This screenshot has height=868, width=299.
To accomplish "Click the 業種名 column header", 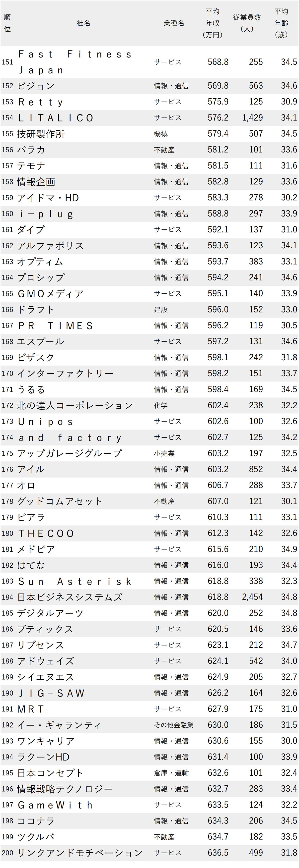I will [174, 23].
